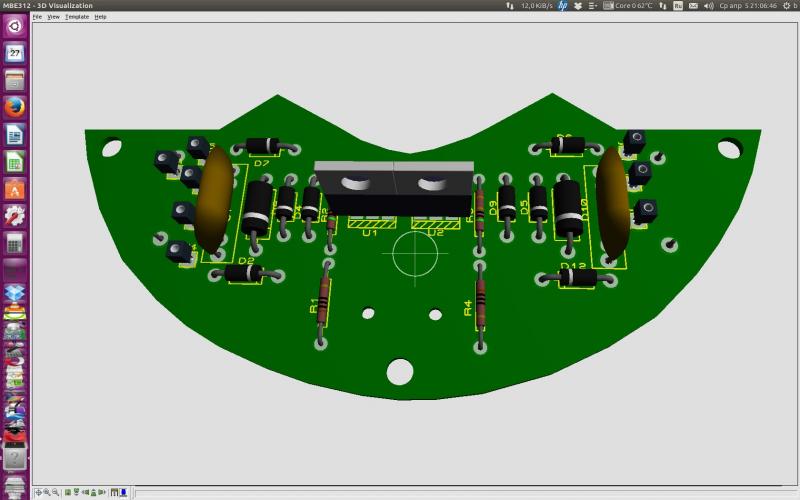Open the Template menu
The image size is (800, 500).
pos(77,17)
